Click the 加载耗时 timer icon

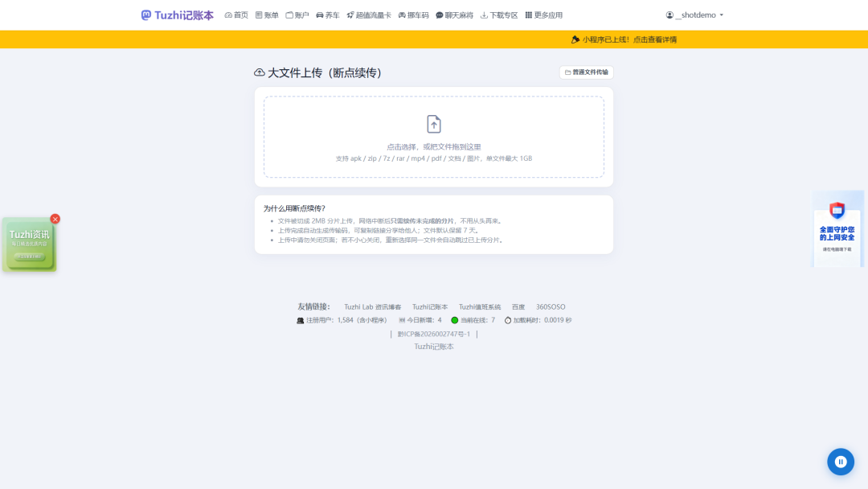(x=508, y=320)
